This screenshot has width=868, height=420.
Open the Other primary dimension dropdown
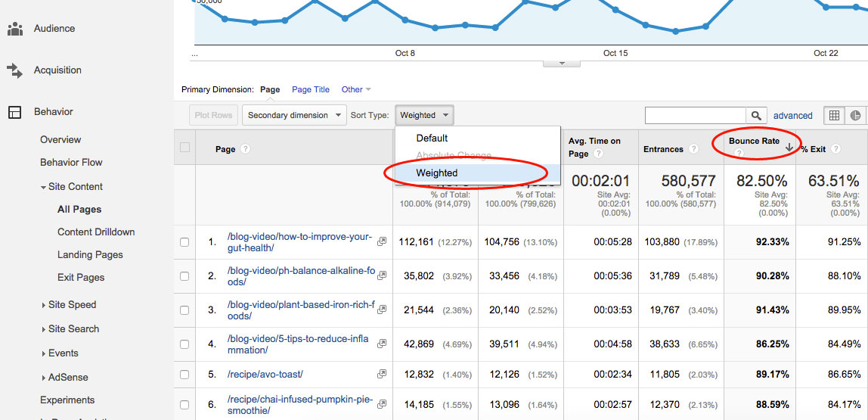pos(355,89)
